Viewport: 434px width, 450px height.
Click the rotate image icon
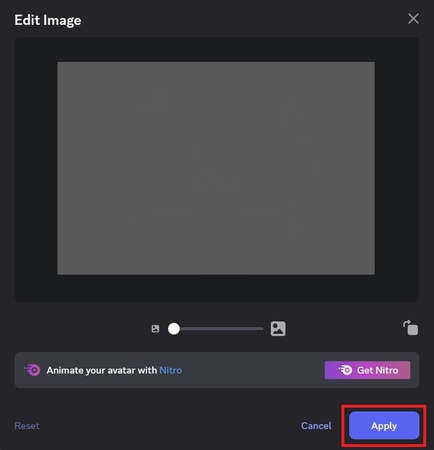[410, 328]
